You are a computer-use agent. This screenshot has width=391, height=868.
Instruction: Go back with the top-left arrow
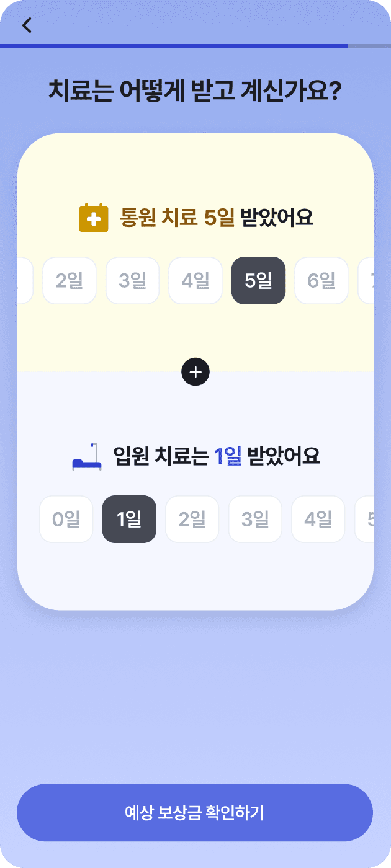[x=27, y=25]
